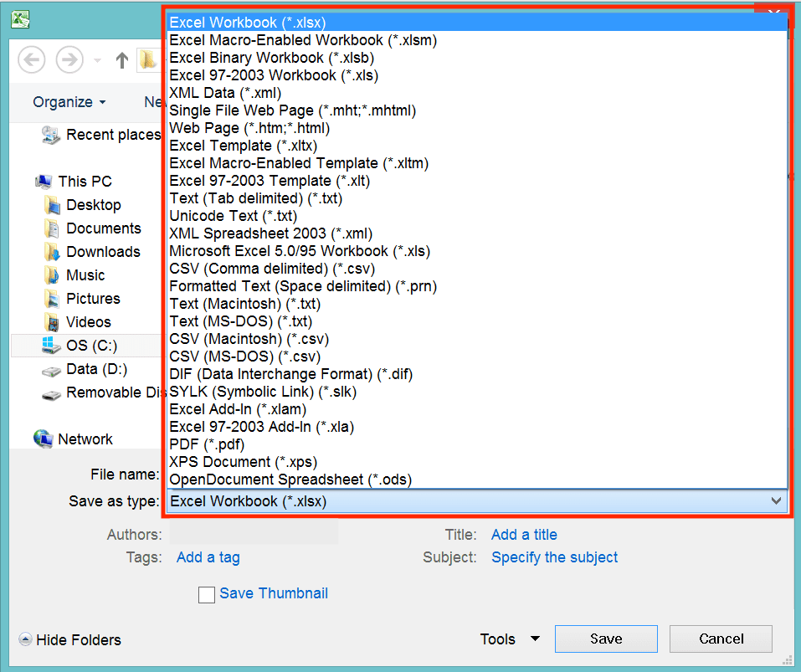
Task: Go back with the Back arrow button
Action: [32, 59]
